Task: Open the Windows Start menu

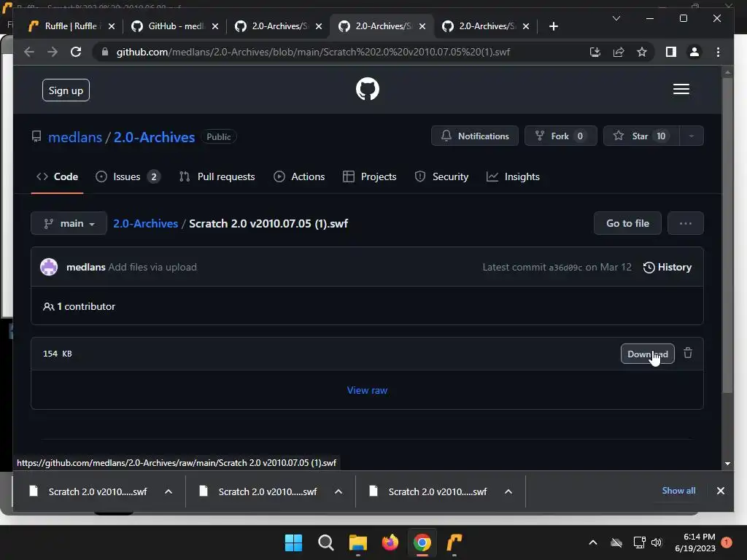Action: click(x=293, y=542)
